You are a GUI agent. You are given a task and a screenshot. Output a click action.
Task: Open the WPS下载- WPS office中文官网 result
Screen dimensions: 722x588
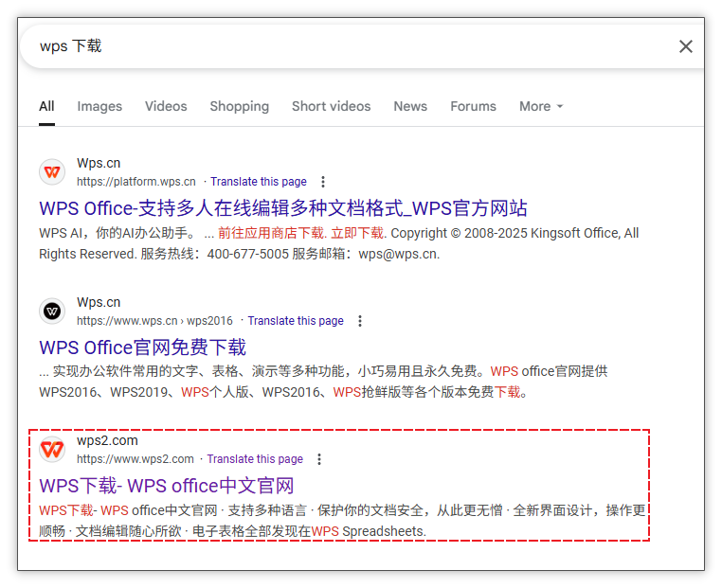[x=166, y=486]
